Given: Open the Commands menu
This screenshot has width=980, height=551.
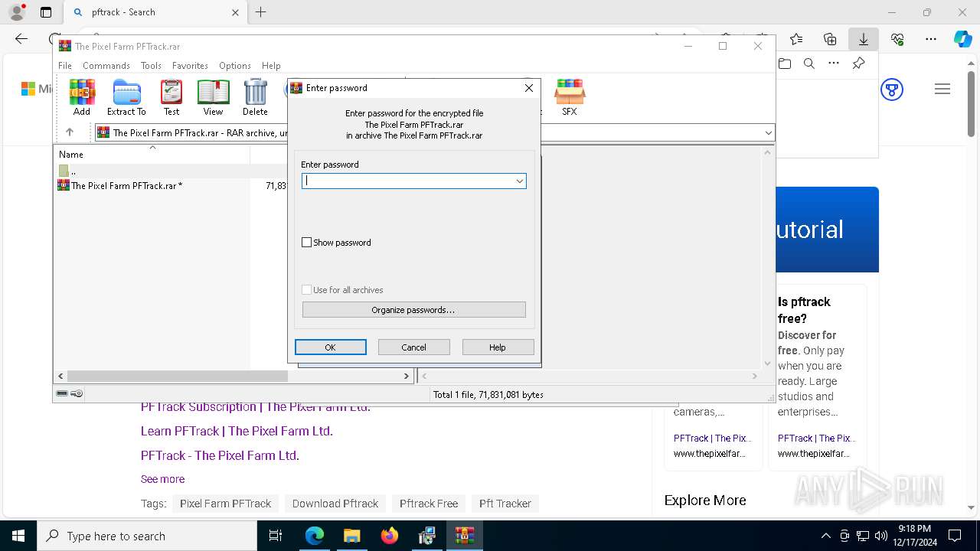Looking at the screenshot, I should (106, 66).
